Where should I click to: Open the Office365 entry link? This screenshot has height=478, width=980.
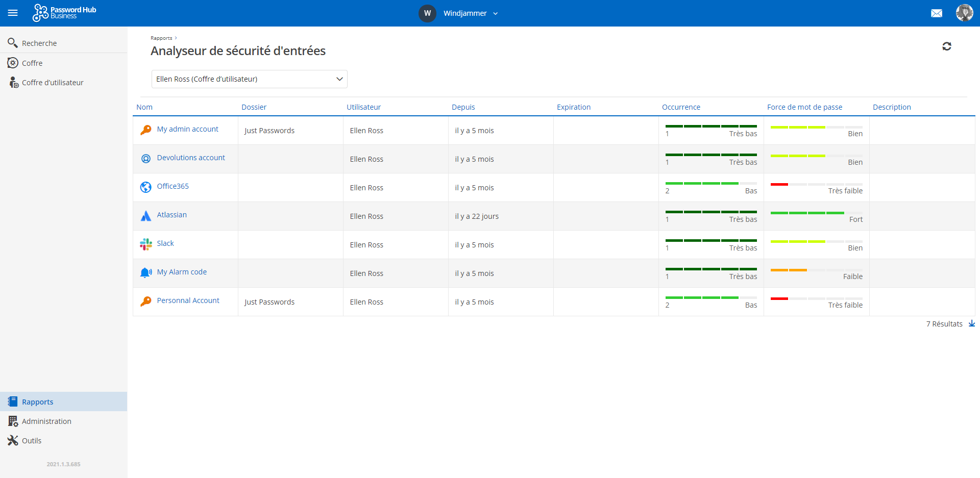(173, 186)
